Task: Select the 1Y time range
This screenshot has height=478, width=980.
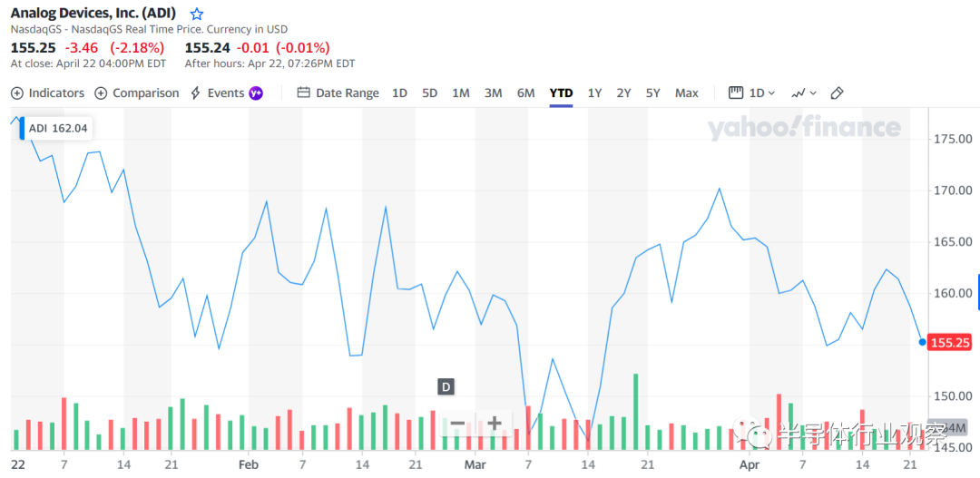Action: [594, 93]
